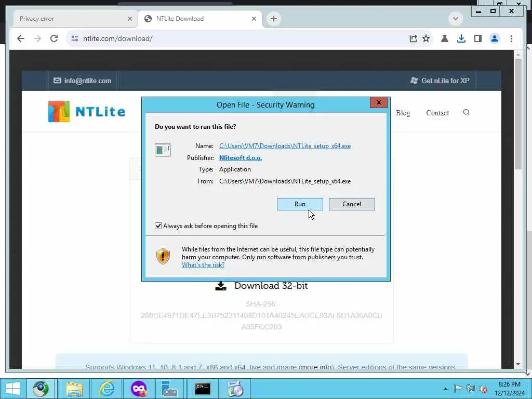
Task: Open the purple mask app in taskbar
Action: (139, 389)
